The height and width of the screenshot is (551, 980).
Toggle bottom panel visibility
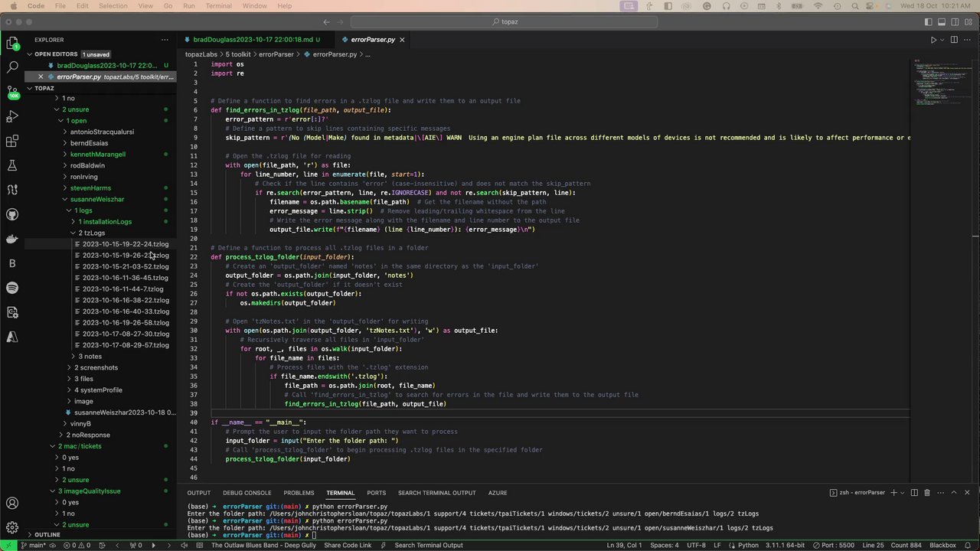coord(942,21)
